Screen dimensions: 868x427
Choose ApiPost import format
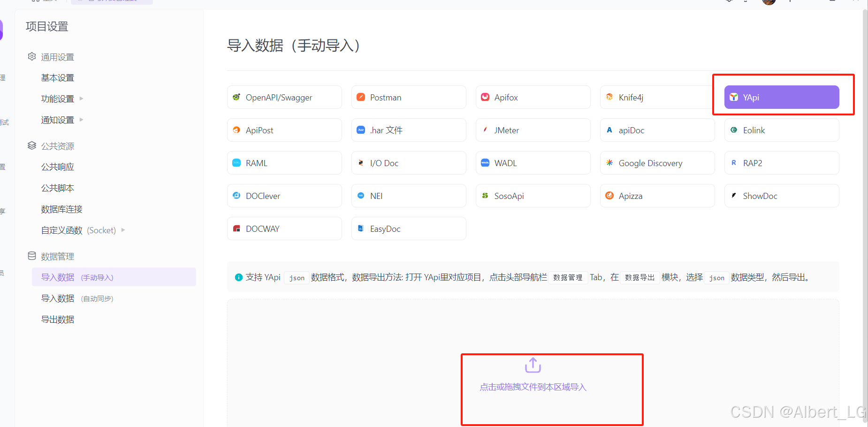click(284, 130)
